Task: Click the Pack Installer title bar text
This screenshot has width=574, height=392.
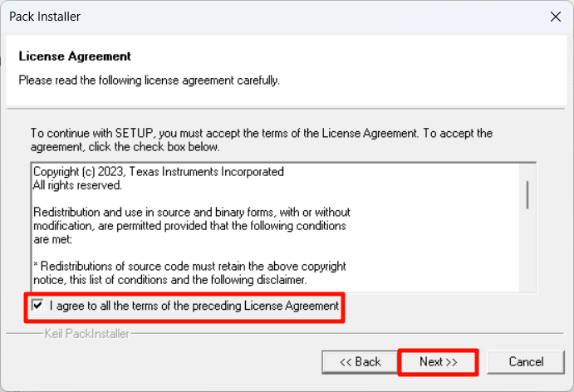Action: pyautogui.click(x=45, y=17)
